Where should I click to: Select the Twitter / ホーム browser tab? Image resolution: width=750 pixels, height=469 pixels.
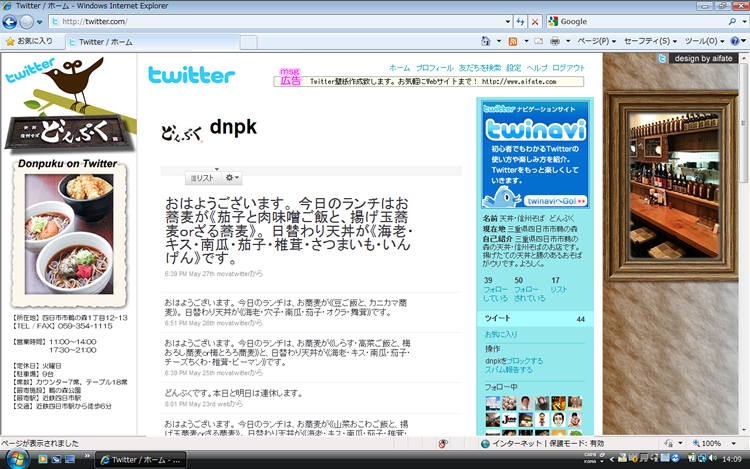click(x=153, y=42)
